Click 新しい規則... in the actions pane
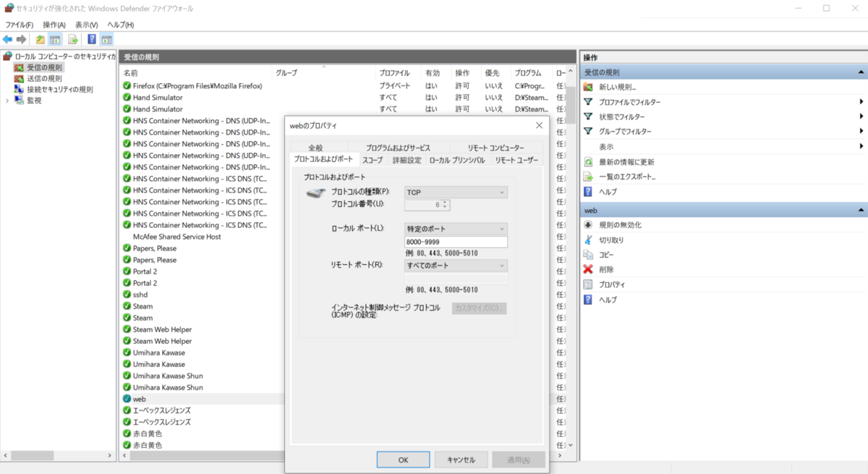868x474 pixels. click(x=617, y=87)
